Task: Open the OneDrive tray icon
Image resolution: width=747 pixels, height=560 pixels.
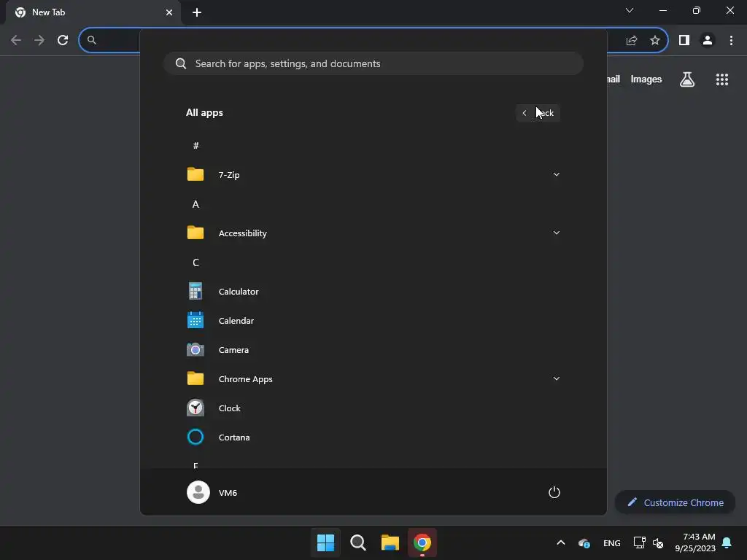Action: [x=584, y=542]
